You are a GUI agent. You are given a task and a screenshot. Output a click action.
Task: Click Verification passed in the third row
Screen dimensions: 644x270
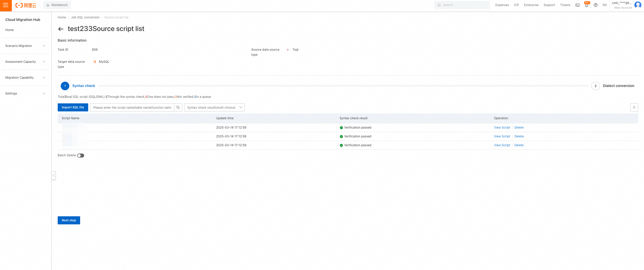[x=358, y=145]
